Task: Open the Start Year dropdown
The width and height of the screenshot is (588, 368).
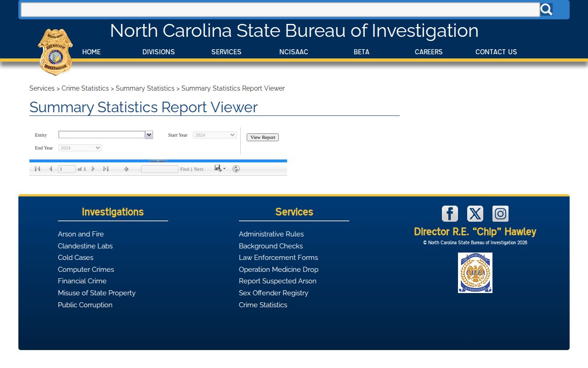Action: pos(215,135)
